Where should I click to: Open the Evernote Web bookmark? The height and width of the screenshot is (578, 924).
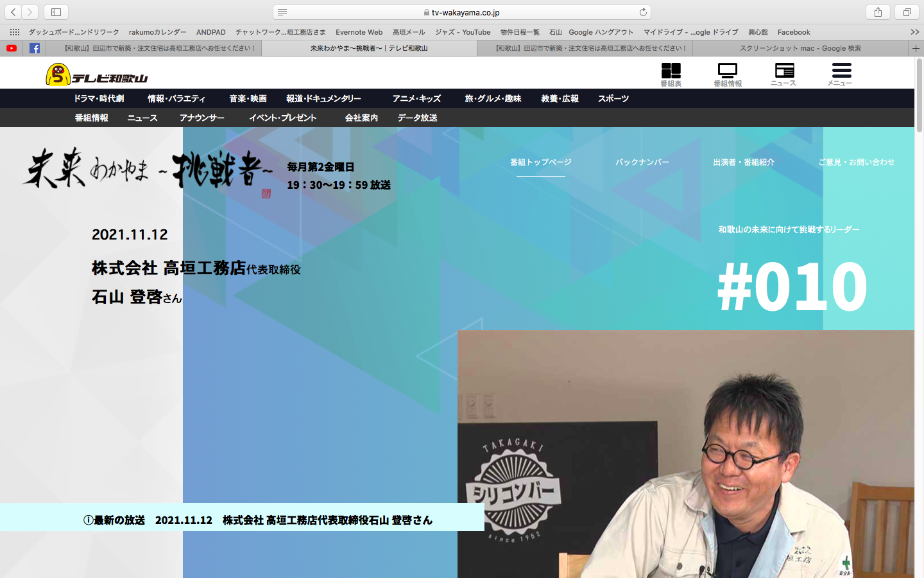pyautogui.click(x=359, y=32)
